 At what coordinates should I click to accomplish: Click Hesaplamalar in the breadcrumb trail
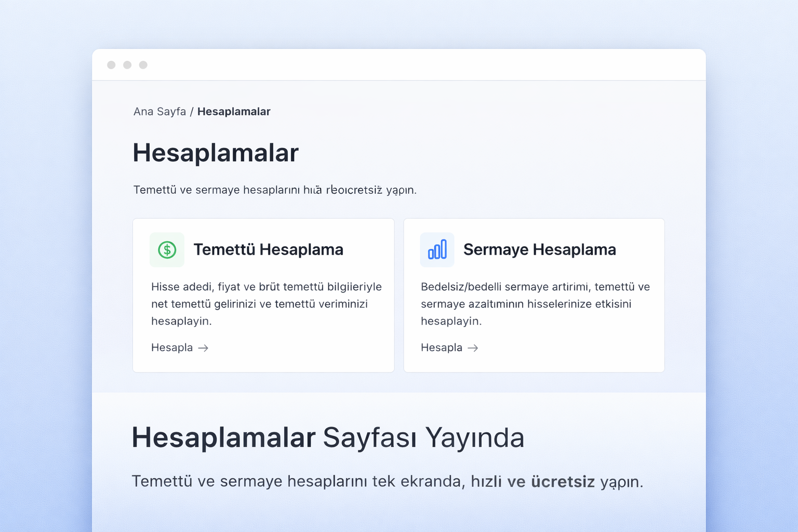point(234,111)
